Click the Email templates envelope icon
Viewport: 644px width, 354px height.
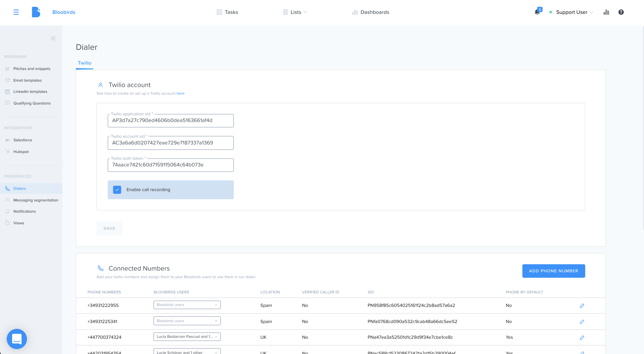click(x=7, y=80)
